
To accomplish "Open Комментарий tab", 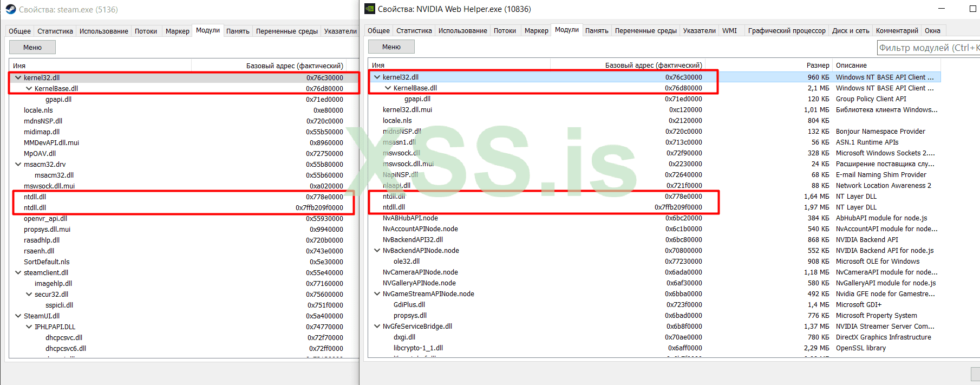I will pyautogui.click(x=897, y=30).
